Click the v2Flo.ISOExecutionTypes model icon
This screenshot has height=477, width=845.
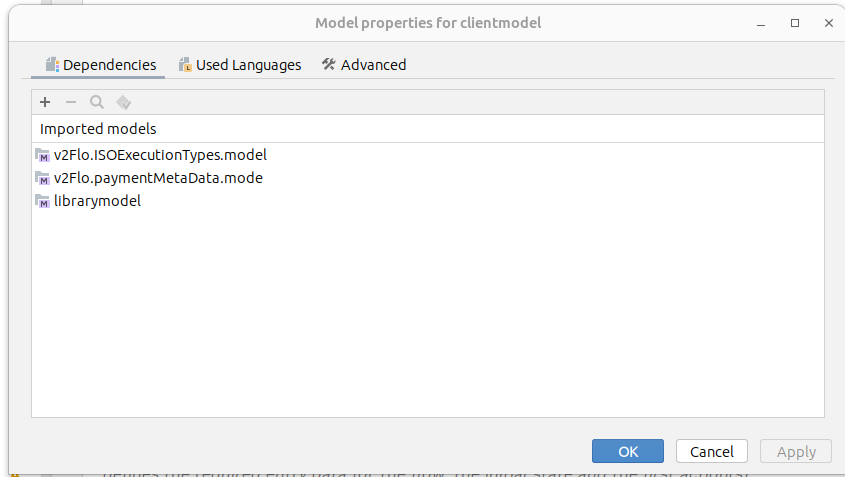pyautogui.click(x=43, y=155)
